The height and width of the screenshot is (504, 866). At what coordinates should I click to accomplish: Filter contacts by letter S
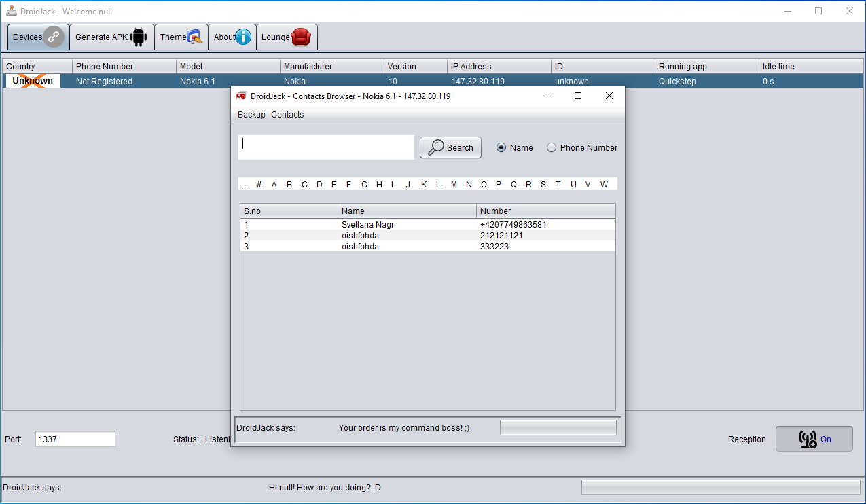coord(543,184)
